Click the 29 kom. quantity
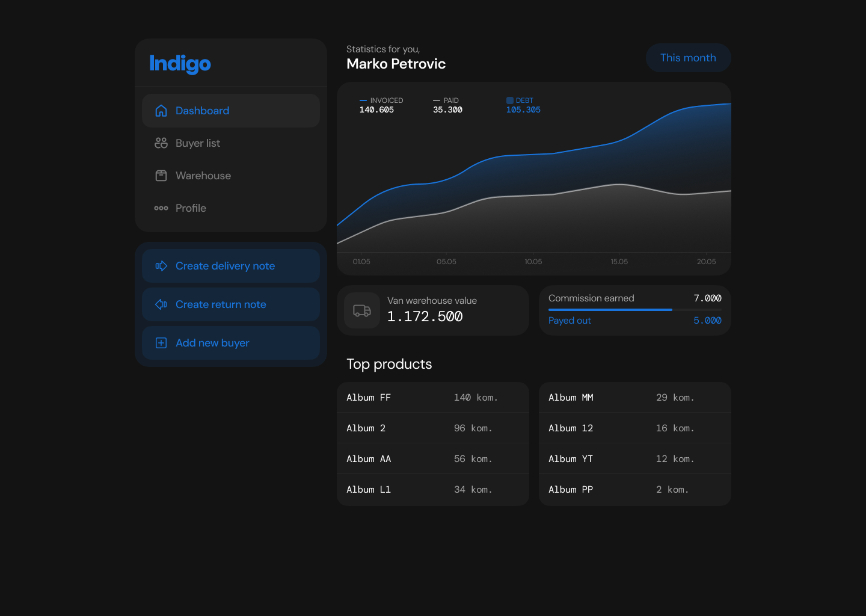Image resolution: width=866 pixels, height=616 pixels. coord(675,398)
